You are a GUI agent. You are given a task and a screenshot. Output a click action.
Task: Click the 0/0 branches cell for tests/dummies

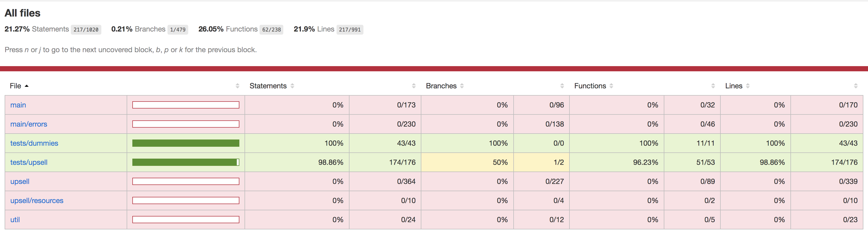coord(541,143)
